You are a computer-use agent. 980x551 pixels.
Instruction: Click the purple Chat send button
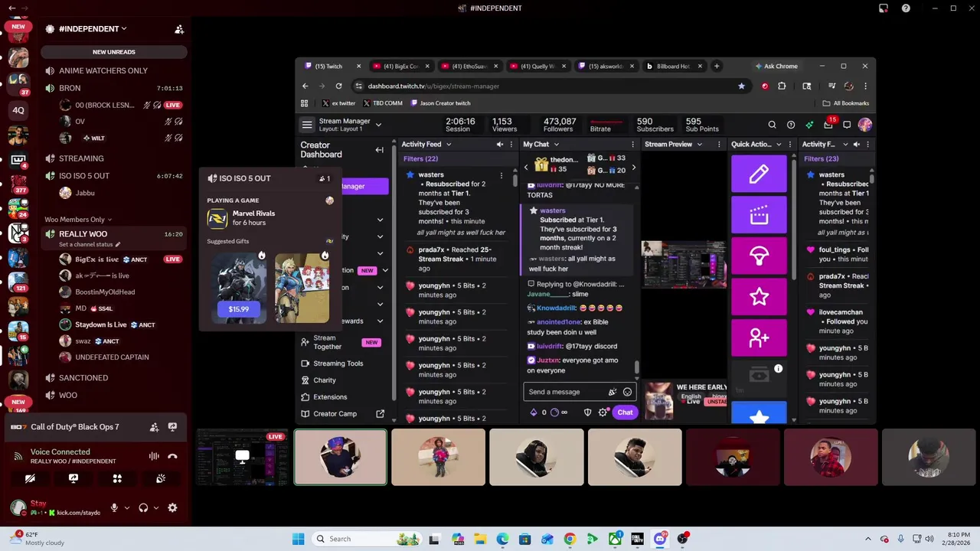(x=625, y=412)
